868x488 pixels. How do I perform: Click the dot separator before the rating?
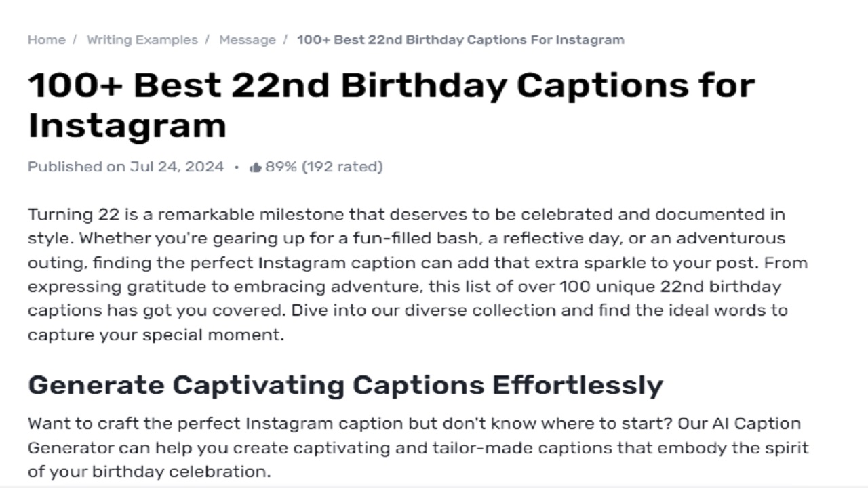[238, 166]
